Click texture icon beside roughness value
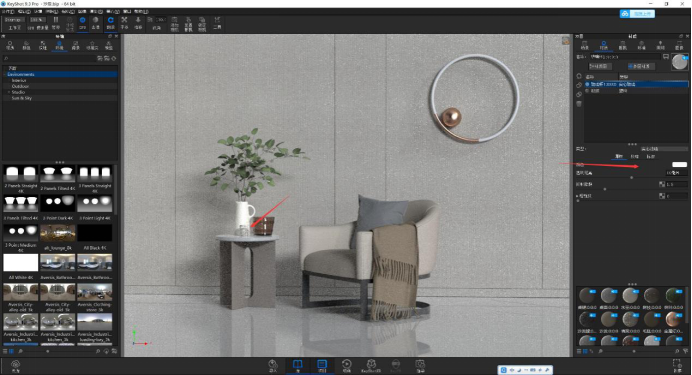This screenshot has height=375, width=692. (662, 195)
